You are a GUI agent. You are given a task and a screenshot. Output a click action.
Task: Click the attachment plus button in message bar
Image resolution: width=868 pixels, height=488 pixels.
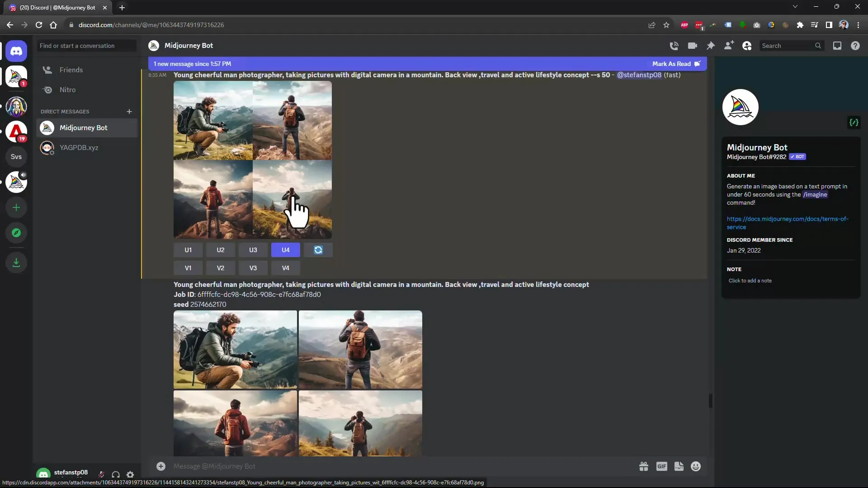161,466
